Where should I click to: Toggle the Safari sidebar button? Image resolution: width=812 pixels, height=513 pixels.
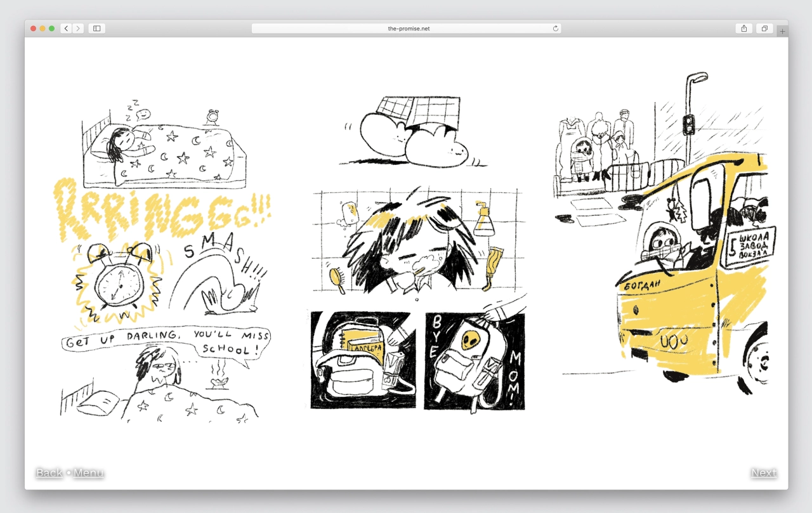coord(97,29)
